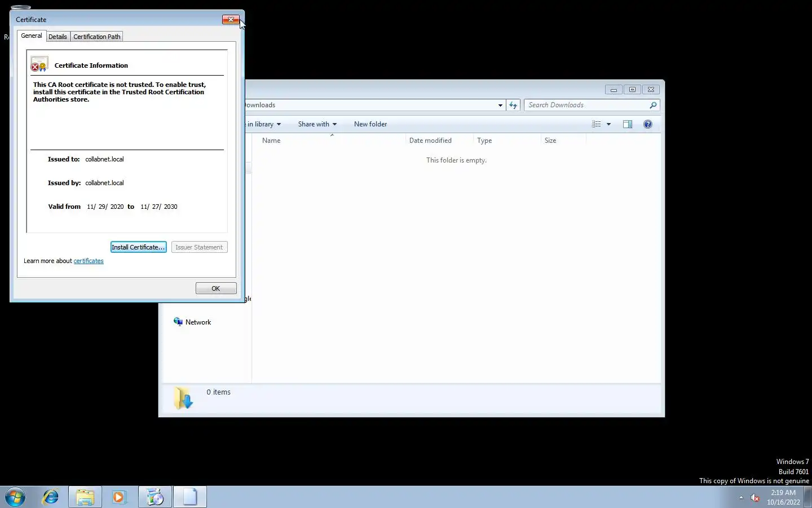The width and height of the screenshot is (812, 508).
Task: Click the 'Issued by: collabnet.local' value
Action: 104,183
